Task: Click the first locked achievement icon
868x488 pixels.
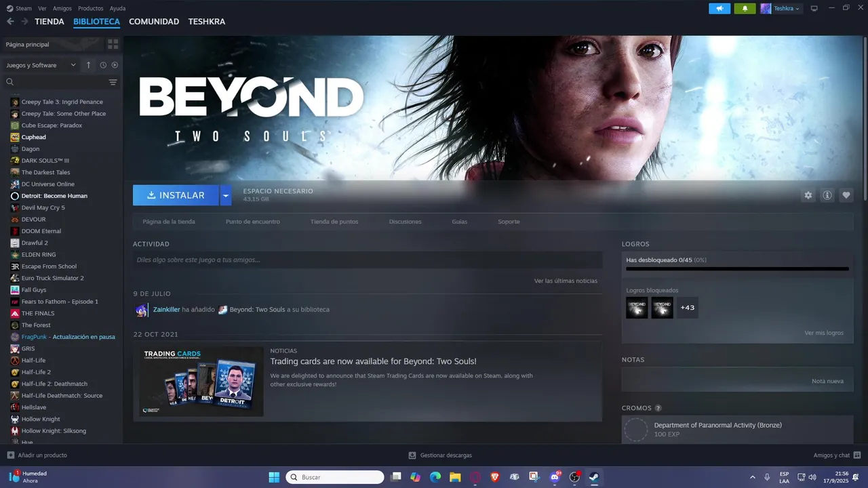Action: 637,308
